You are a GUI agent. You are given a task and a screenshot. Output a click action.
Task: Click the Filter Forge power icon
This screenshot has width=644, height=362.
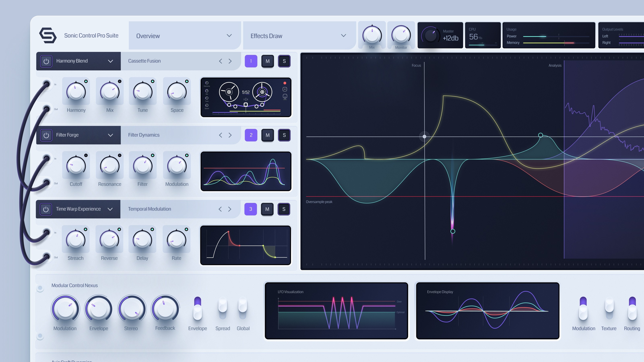[46, 135]
